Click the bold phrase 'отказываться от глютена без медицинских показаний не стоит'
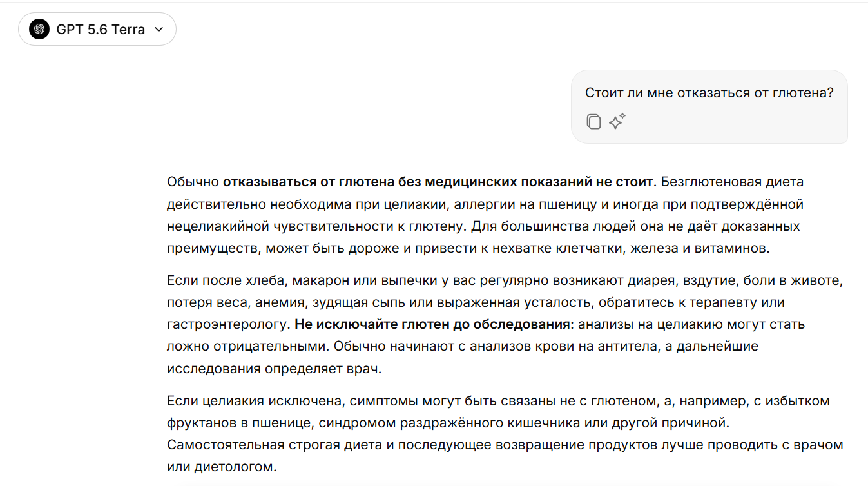 [438, 182]
